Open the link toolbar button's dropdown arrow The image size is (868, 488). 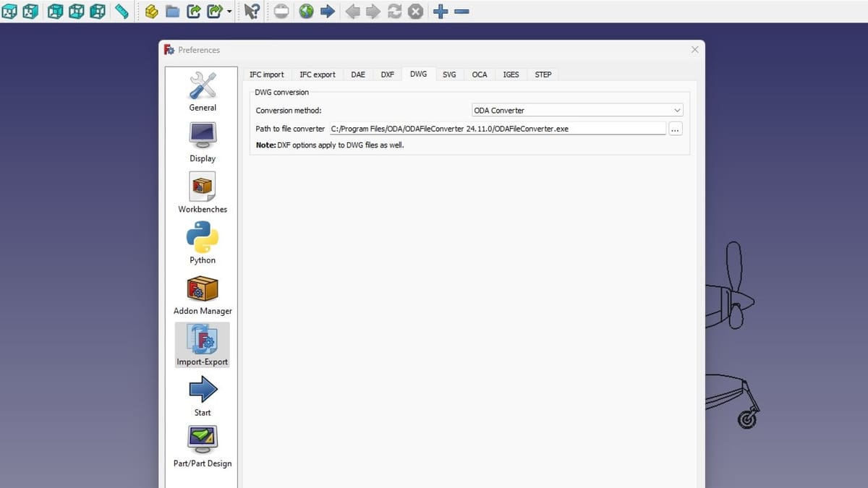(229, 12)
